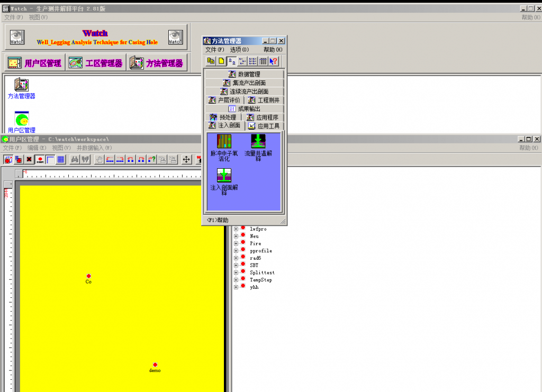Select the 应用程序 tab
Image resolution: width=542 pixels, height=392 pixels.
263,117
